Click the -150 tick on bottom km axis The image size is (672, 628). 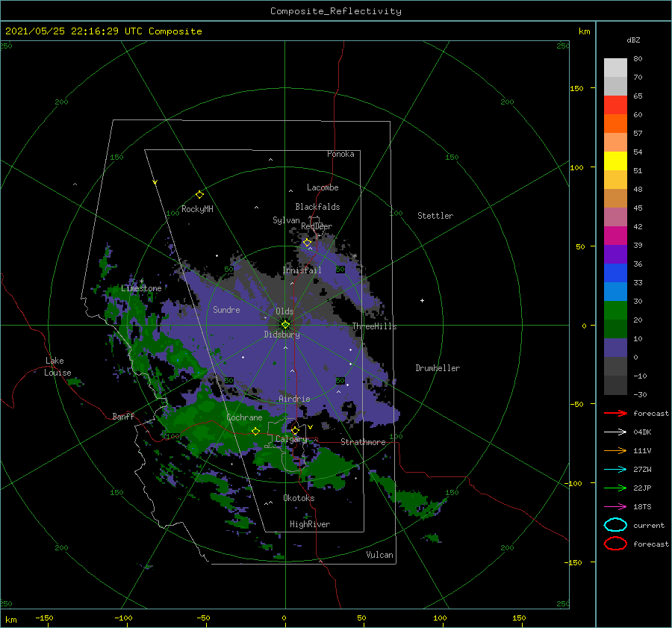click(x=44, y=618)
